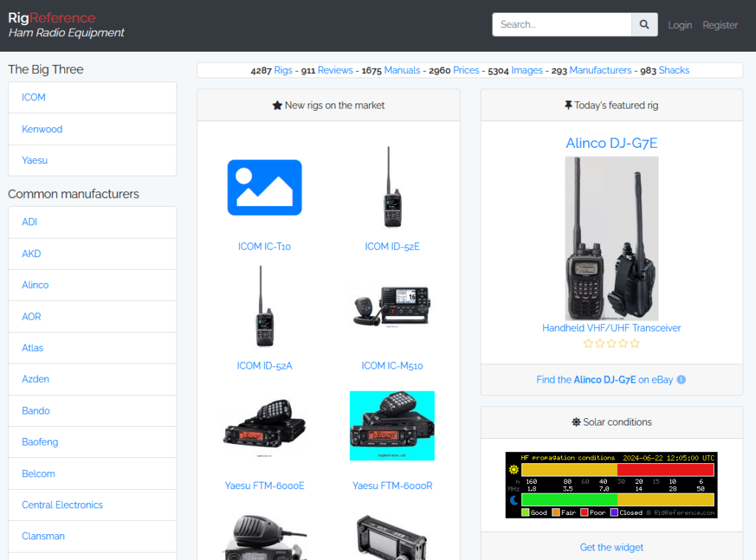Click the ICOM IC-M510 title link
756x560 pixels.
tap(392, 366)
